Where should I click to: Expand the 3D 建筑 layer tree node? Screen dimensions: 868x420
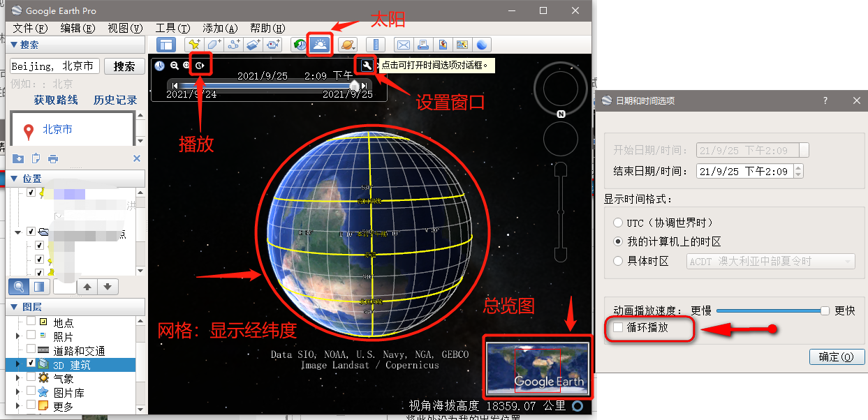click(x=18, y=363)
